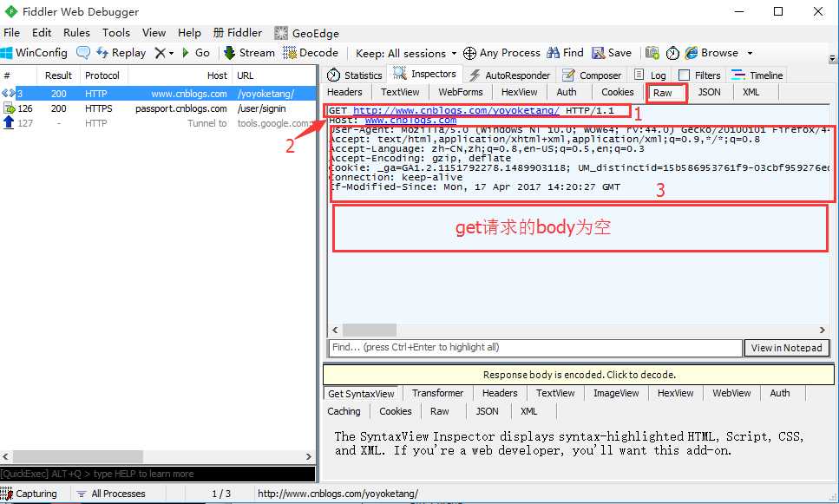This screenshot has height=504, width=839.
Task: Select the request JSON inspector tab
Action: (709, 92)
